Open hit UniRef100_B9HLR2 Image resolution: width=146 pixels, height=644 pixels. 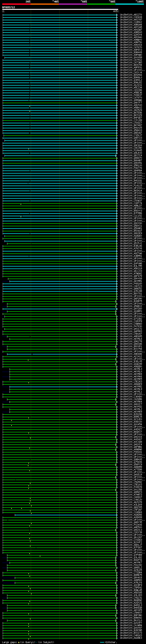pos(131,82)
